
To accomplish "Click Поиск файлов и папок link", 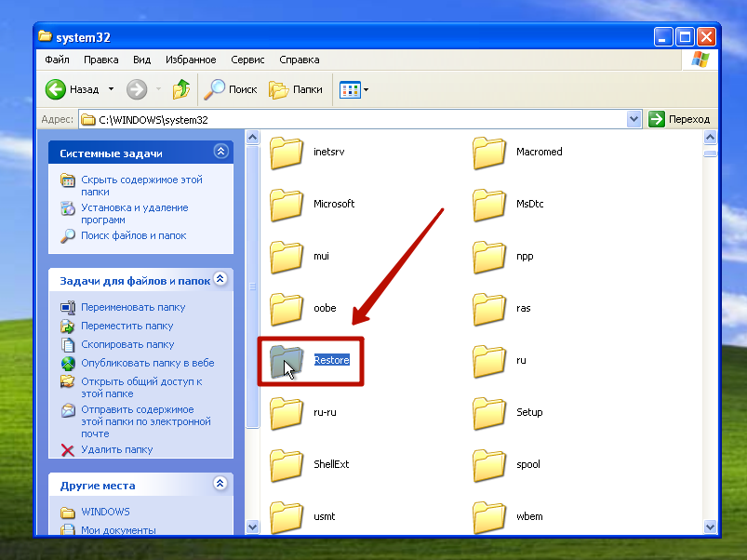I will 133,235.
